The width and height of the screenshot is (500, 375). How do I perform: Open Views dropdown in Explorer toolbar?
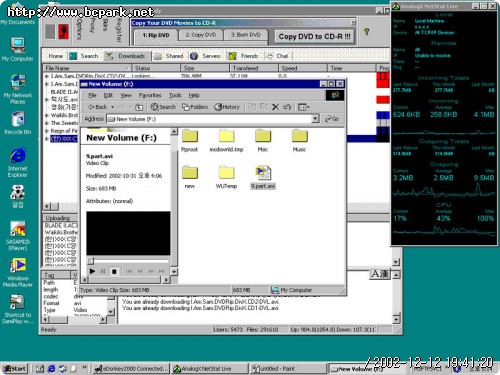[x=304, y=107]
